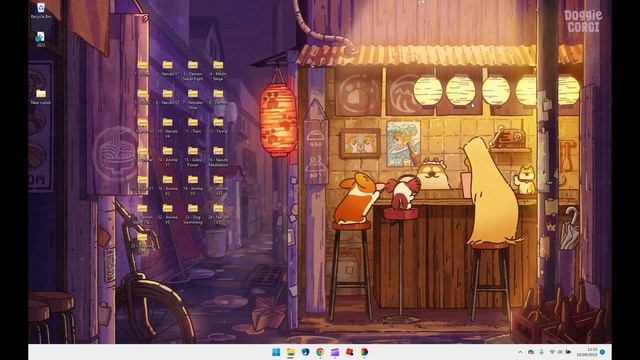The image size is (640, 360).
Task: Open the red app icon on taskbar
Action: (x=349, y=352)
